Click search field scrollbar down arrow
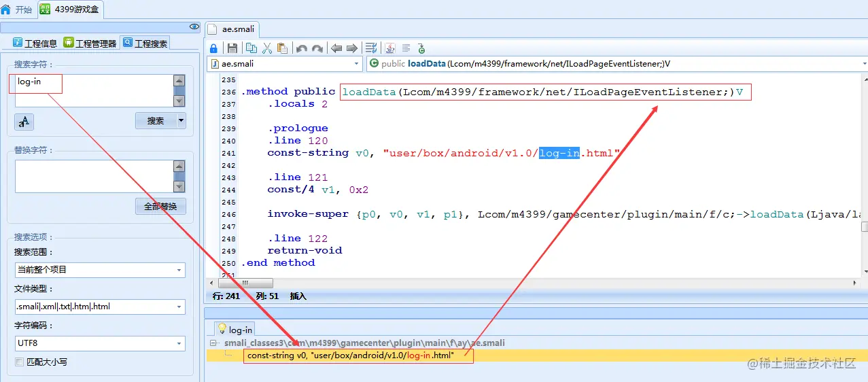 [x=179, y=101]
